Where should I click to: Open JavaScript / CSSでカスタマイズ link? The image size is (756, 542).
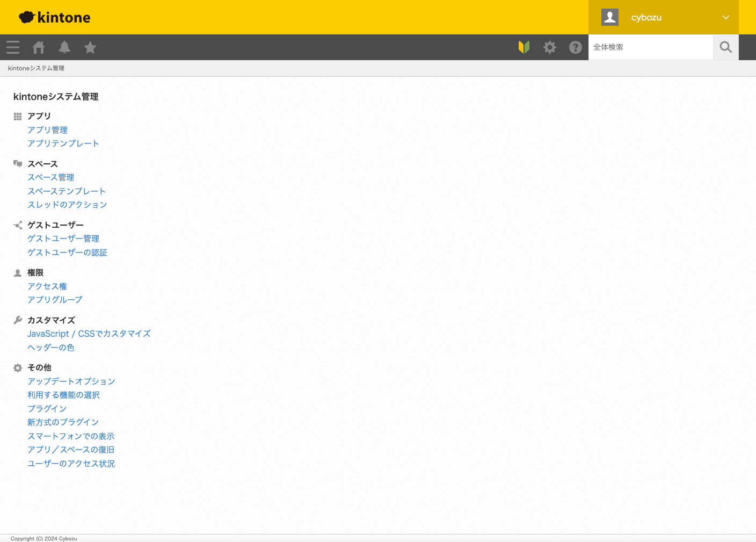pos(89,334)
